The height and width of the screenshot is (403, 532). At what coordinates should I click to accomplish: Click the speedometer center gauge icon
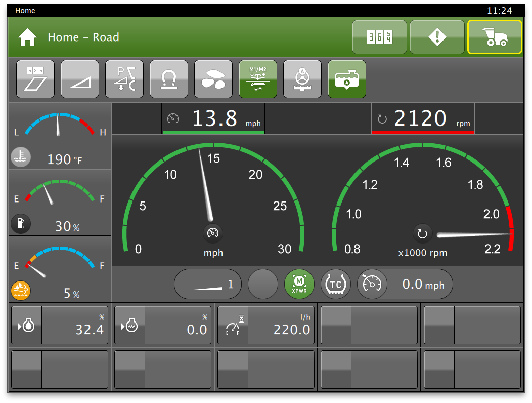(213, 233)
